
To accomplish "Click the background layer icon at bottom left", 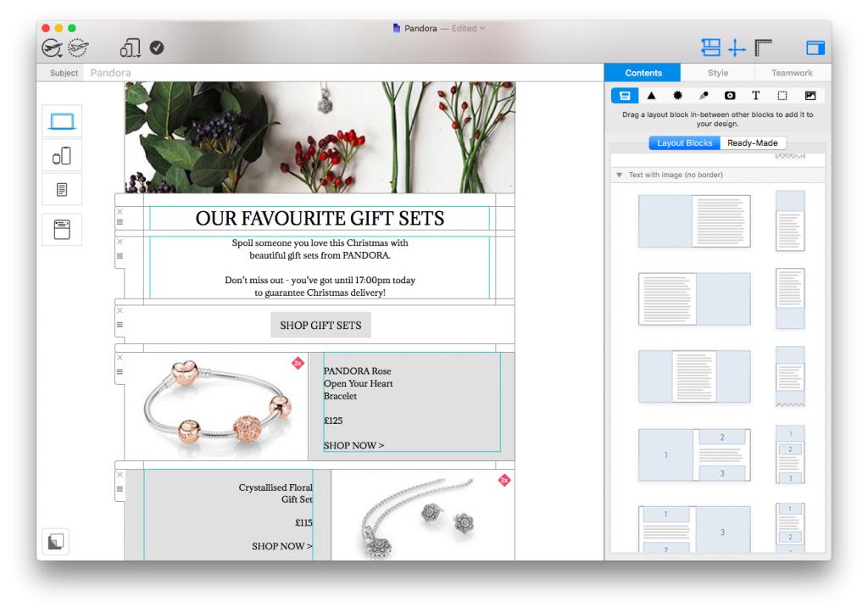I will [x=55, y=541].
